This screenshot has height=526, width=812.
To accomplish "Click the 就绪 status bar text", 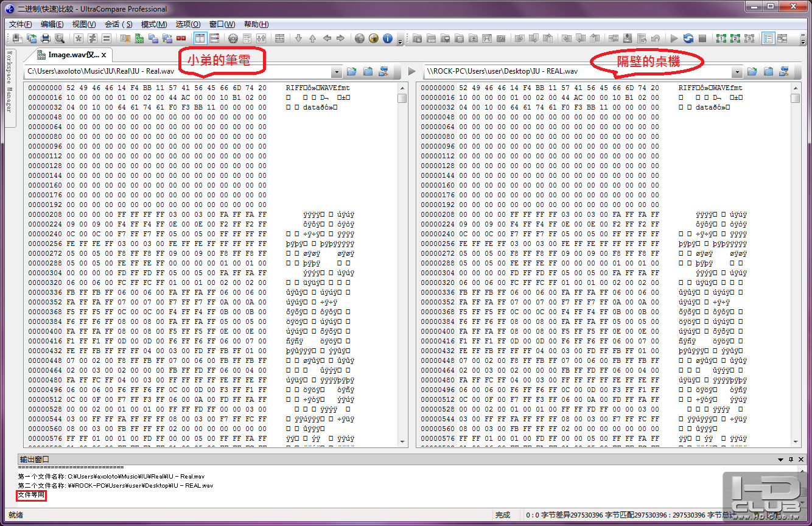I will [16, 515].
